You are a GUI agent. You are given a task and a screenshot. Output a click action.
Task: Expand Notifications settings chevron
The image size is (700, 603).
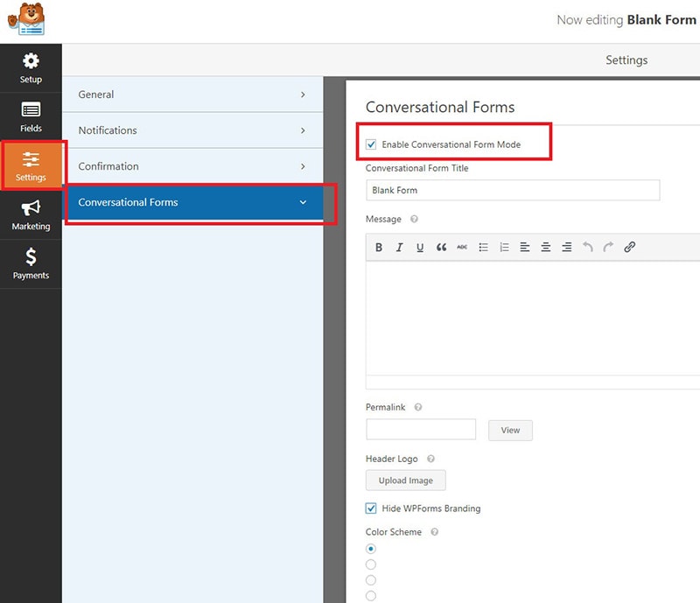pos(303,130)
